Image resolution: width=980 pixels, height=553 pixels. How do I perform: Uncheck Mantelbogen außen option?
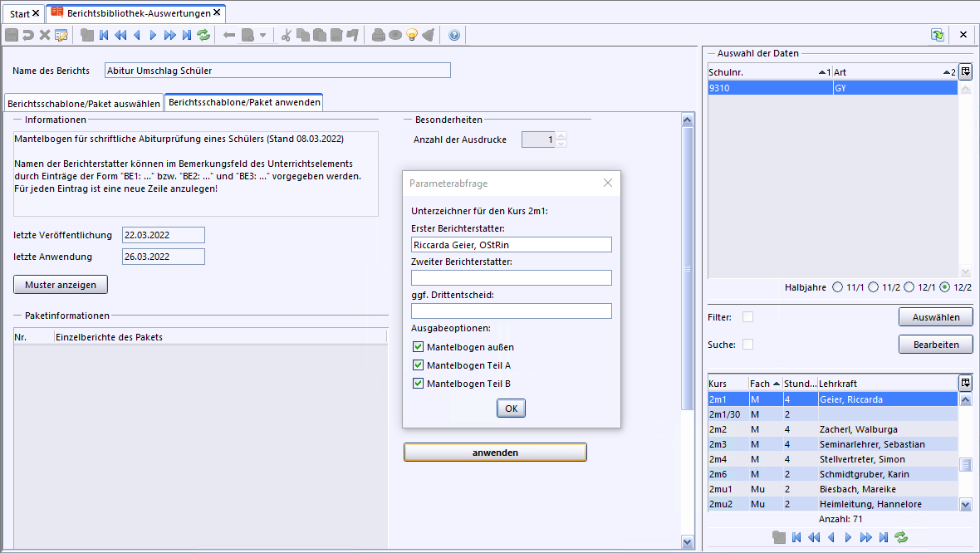(x=418, y=347)
